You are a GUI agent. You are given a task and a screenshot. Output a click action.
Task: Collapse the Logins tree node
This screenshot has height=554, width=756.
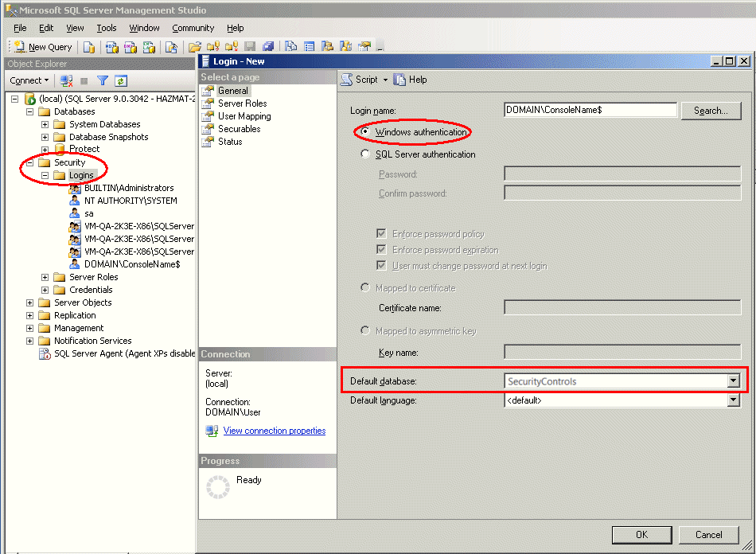click(45, 175)
